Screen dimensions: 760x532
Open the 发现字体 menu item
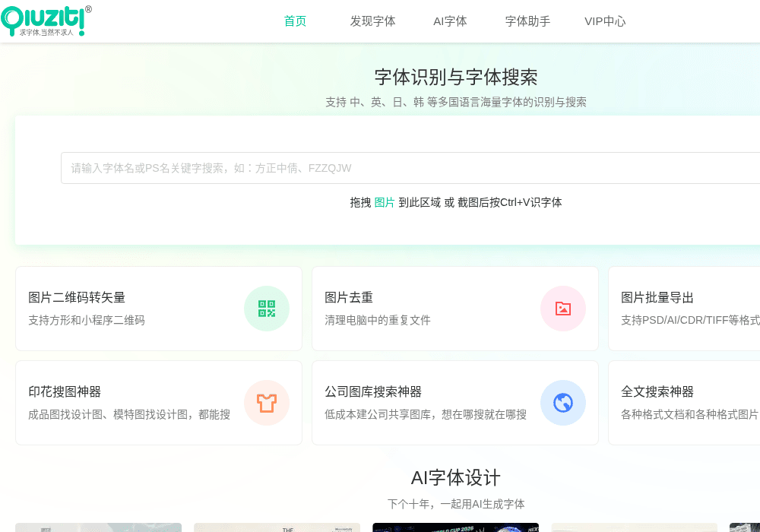click(x=372, y=21)
